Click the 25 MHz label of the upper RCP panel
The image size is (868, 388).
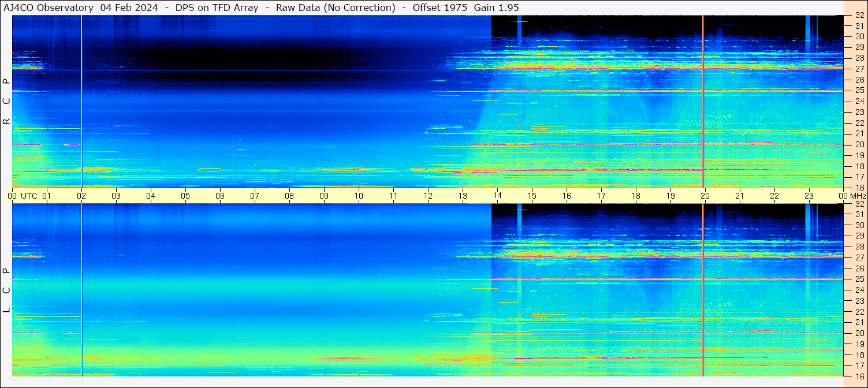859,91
